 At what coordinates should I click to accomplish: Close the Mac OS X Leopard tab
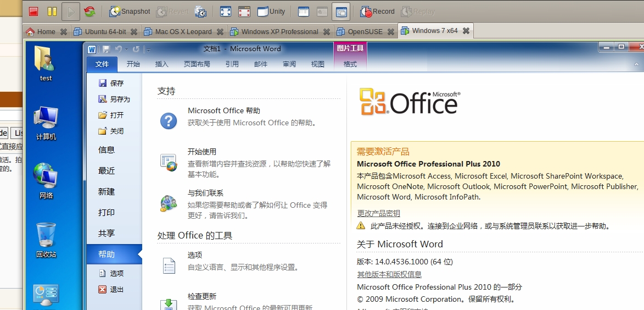[220, 32]
